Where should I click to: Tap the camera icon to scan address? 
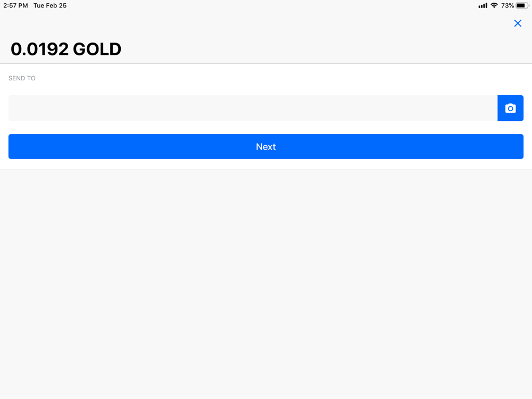(x=510, y=108)
